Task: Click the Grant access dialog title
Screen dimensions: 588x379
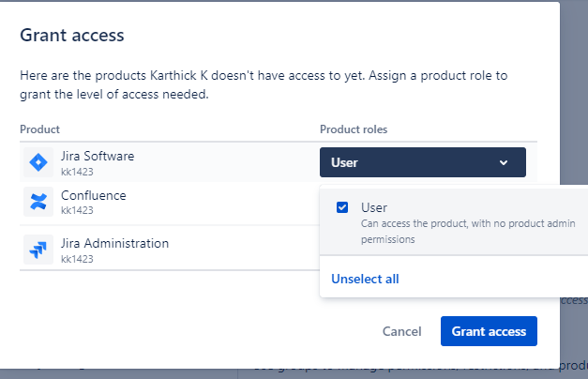Action: point(72,36)
